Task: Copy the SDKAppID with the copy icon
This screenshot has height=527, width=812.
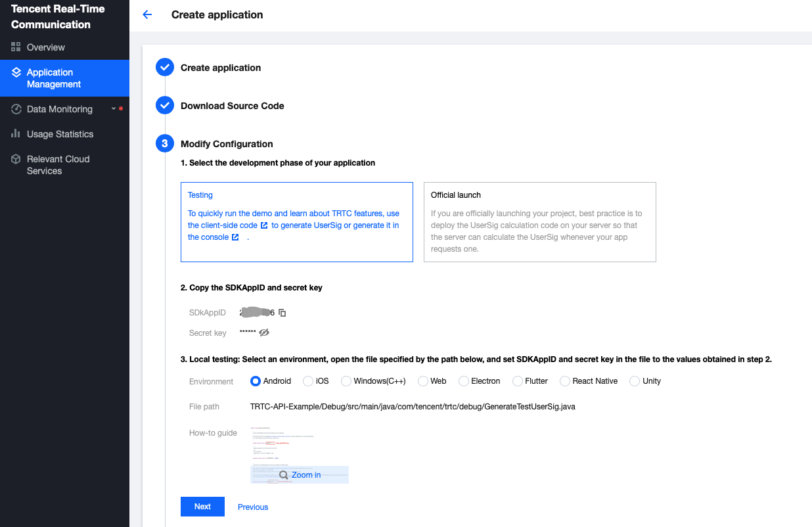Action: (x=282, y=313)
